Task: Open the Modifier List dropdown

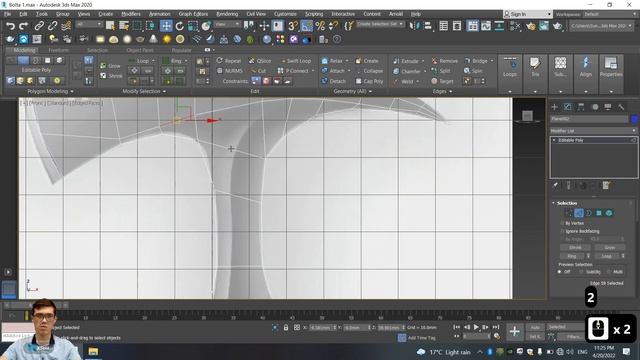Action: coord(593,131)
